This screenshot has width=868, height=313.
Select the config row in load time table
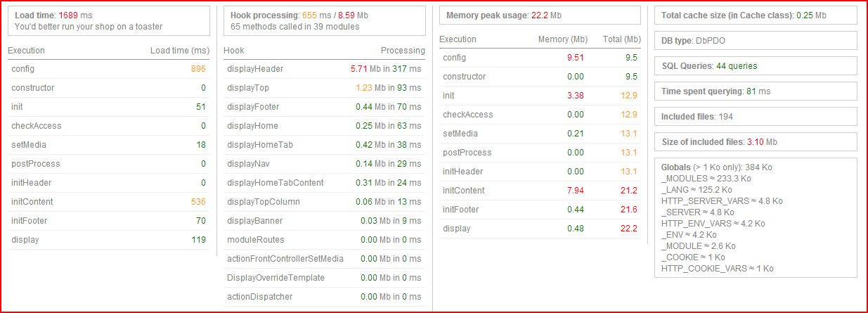(x=109, y=69)
